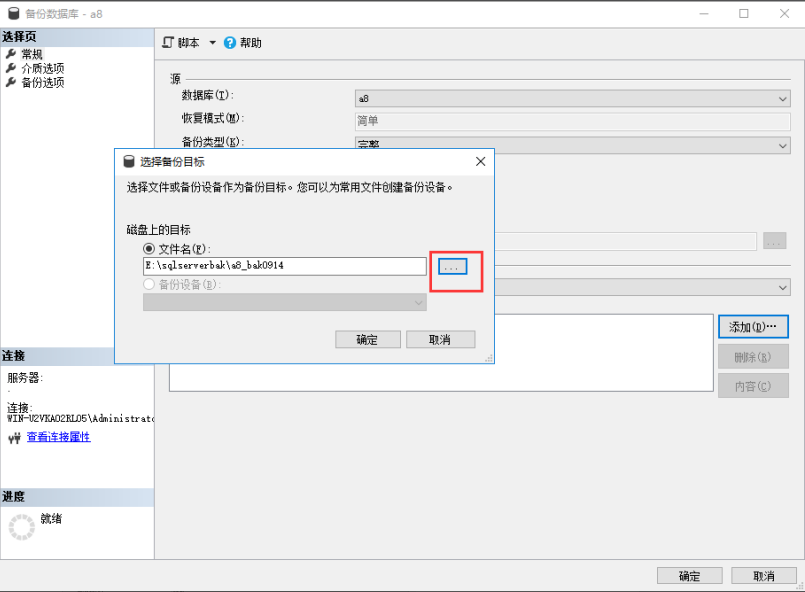Click the help question mark icon
The image size is (805, 592).
[x=230, y=43]
